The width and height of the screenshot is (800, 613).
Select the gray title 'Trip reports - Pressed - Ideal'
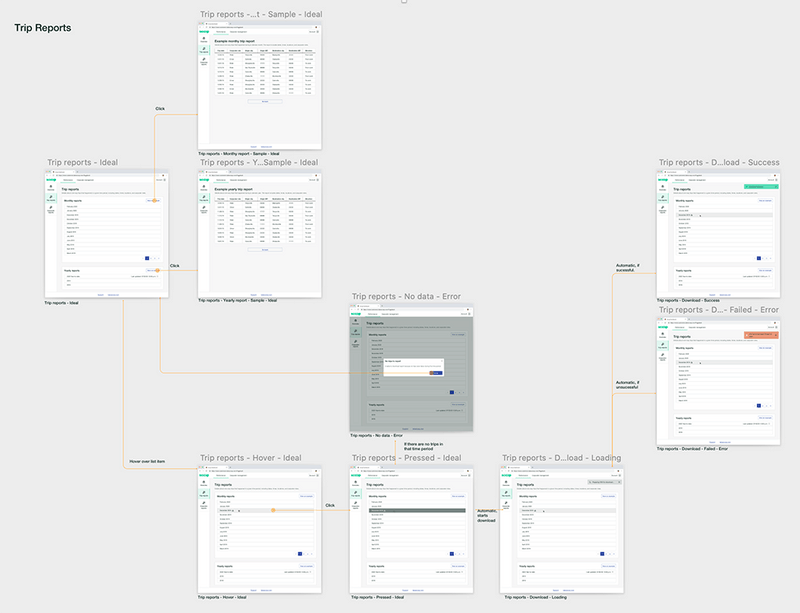[x=407, y=458]
